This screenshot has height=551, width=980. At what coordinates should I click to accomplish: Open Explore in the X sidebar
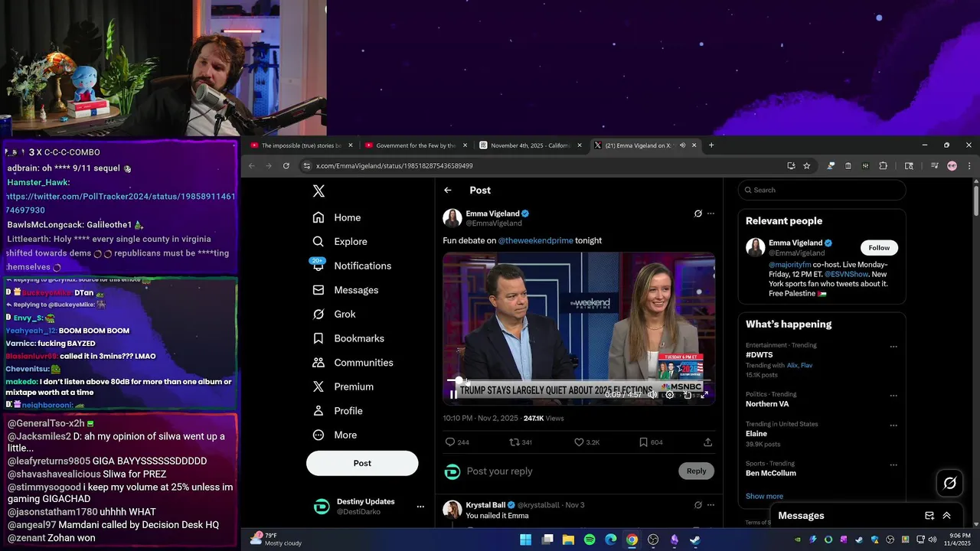339,242
